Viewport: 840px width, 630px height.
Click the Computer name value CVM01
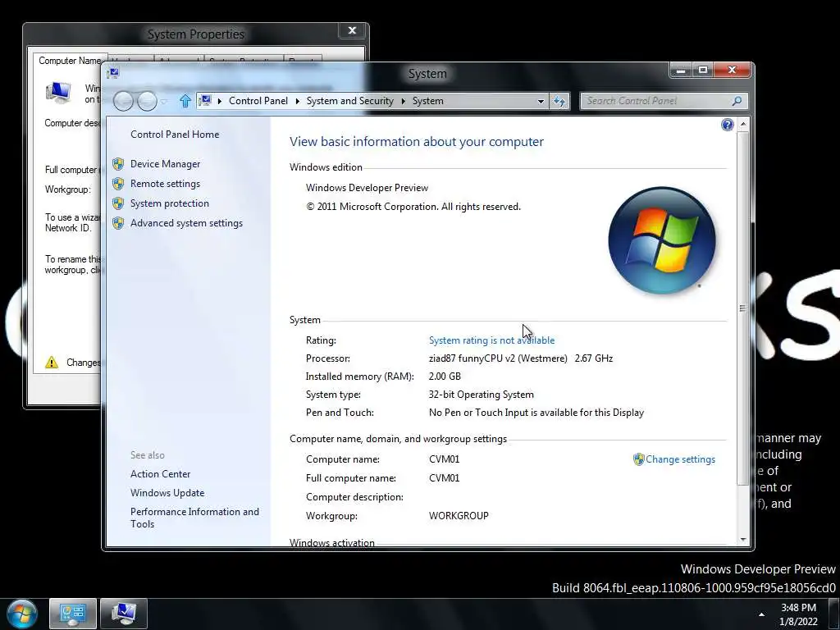(444, 459)
